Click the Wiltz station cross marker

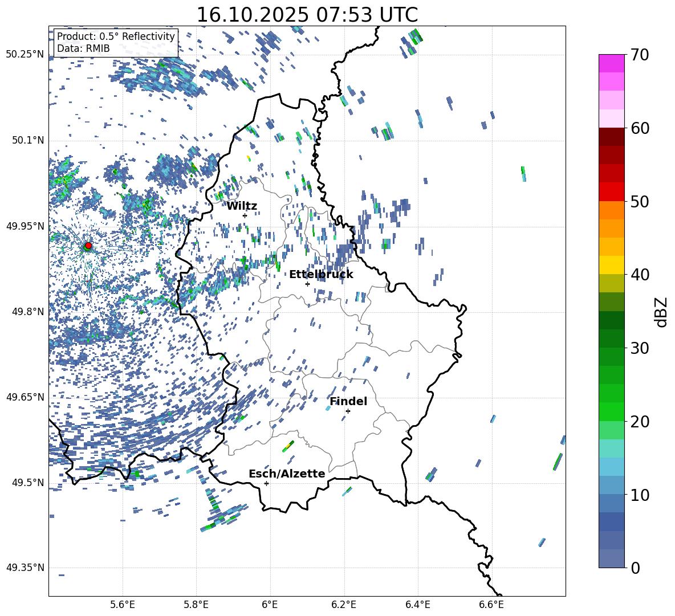pyautogui.click(x=245, y=215)
